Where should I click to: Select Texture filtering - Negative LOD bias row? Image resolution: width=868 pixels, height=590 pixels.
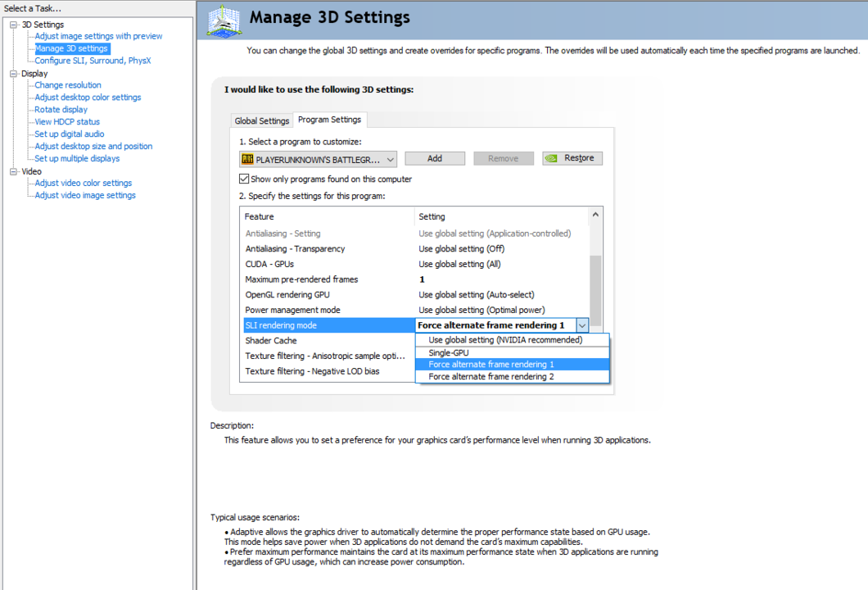pyautogui.click(x=329, y=371)
